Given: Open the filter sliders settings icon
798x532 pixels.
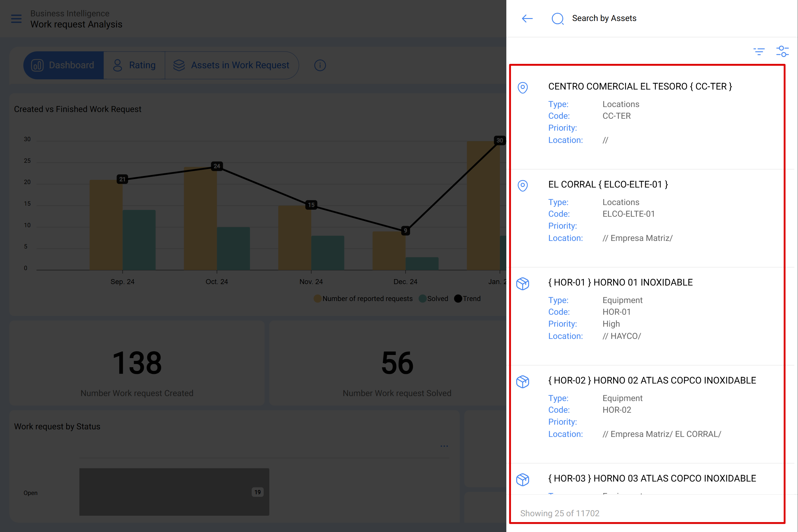Looking at the screenshot, I should click(x=782, y=51).
